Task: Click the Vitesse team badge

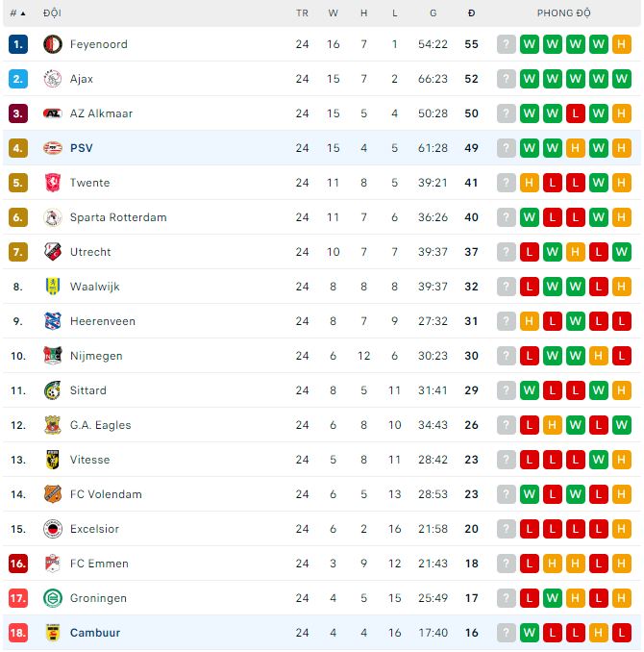Action: [x=53, y=460]
